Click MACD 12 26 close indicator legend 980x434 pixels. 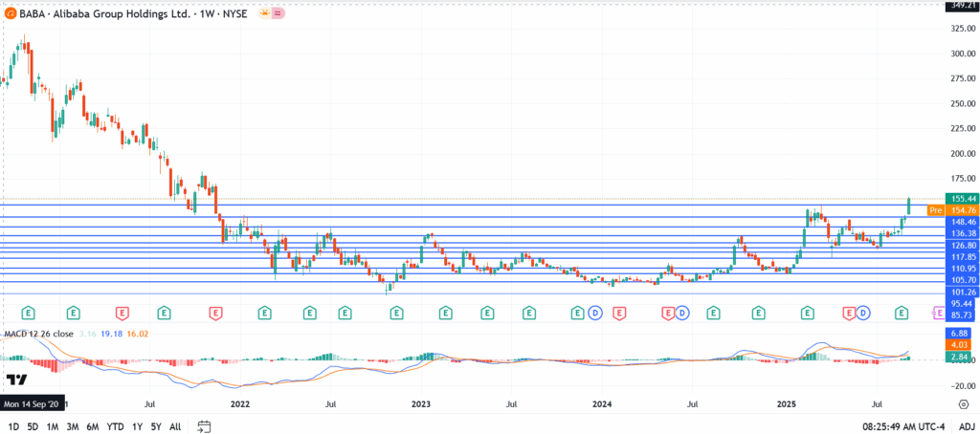pyautogui.click(x=38, y=334)
